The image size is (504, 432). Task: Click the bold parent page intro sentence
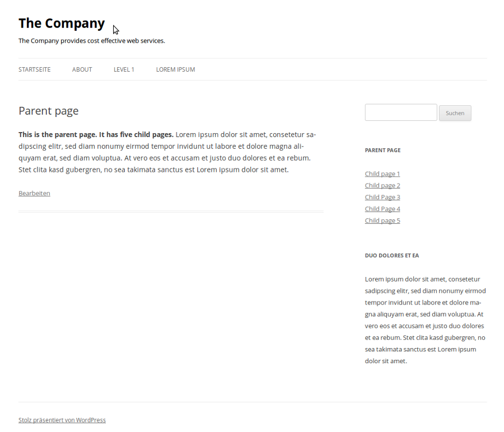pyautogui.click(x=96, y=134)
